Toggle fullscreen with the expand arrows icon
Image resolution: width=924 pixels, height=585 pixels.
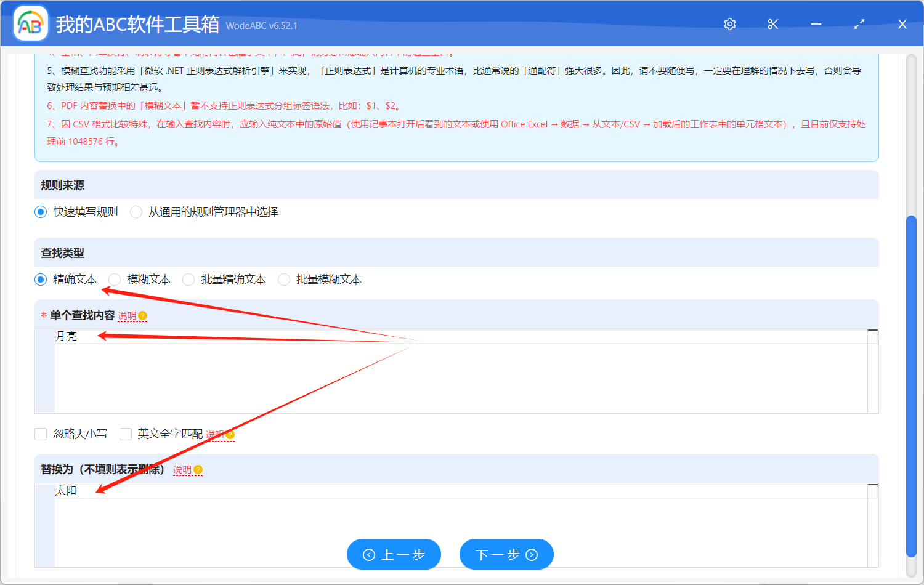pos(859,24)
